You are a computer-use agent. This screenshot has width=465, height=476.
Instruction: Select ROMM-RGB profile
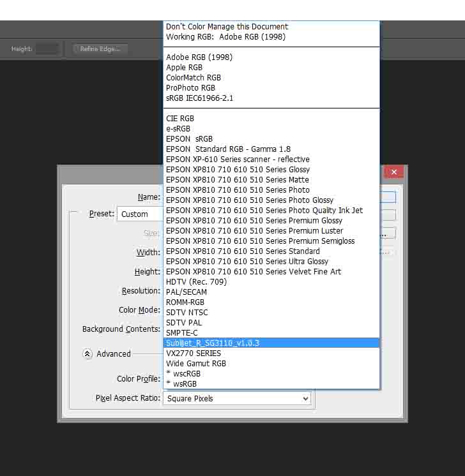[x=271, y=302]
